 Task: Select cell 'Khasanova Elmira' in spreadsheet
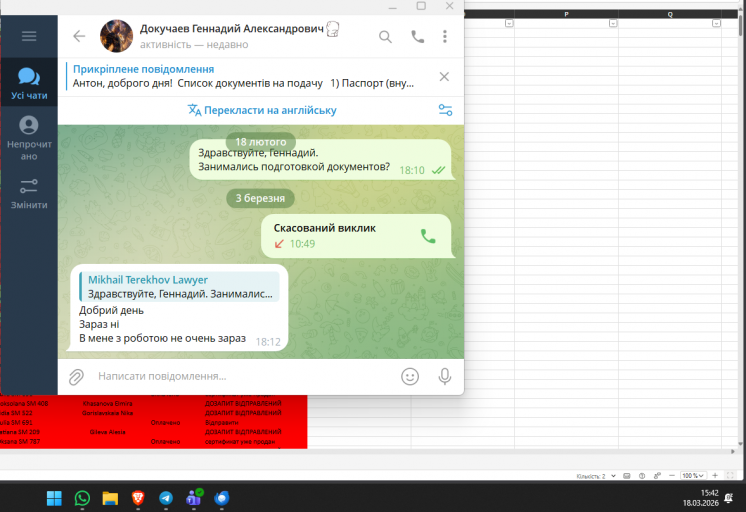pos(108,404)
